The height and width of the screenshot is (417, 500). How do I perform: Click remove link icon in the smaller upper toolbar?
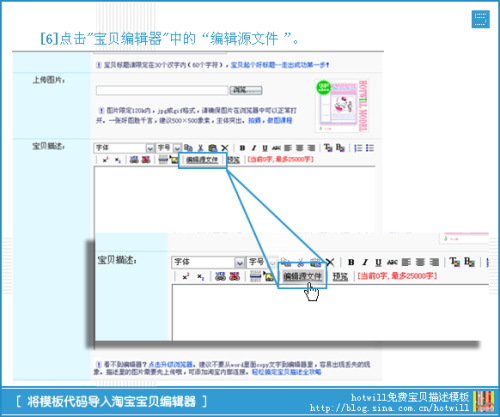(146, 159)
